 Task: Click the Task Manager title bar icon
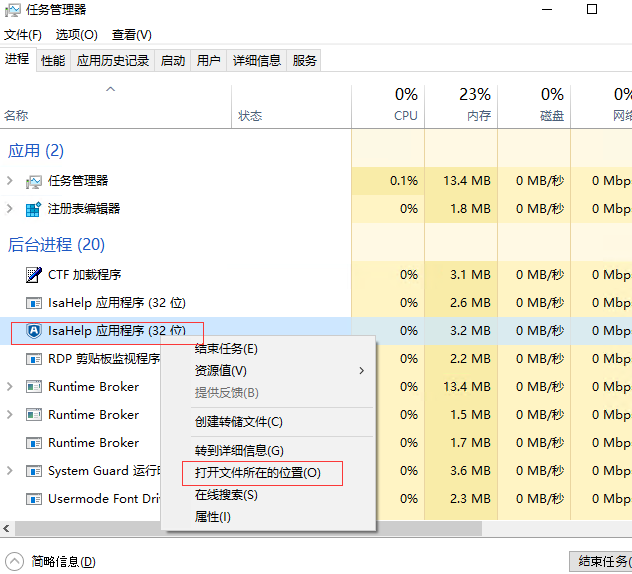pyautogui.click(x=12, y=10)
